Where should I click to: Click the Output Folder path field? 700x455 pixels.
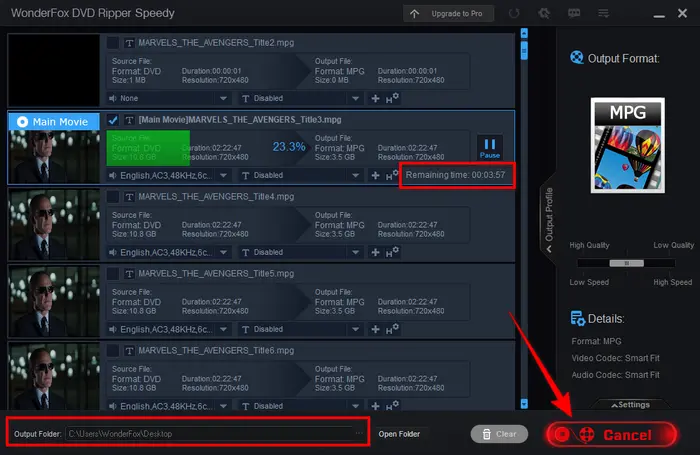pyautogui.click(x=210, y=434)
